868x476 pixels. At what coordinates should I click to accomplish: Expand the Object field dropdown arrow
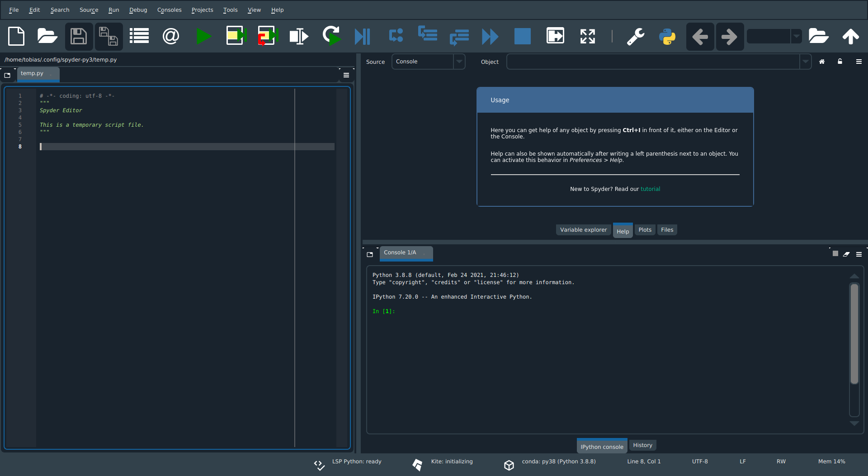click(806, 62)
